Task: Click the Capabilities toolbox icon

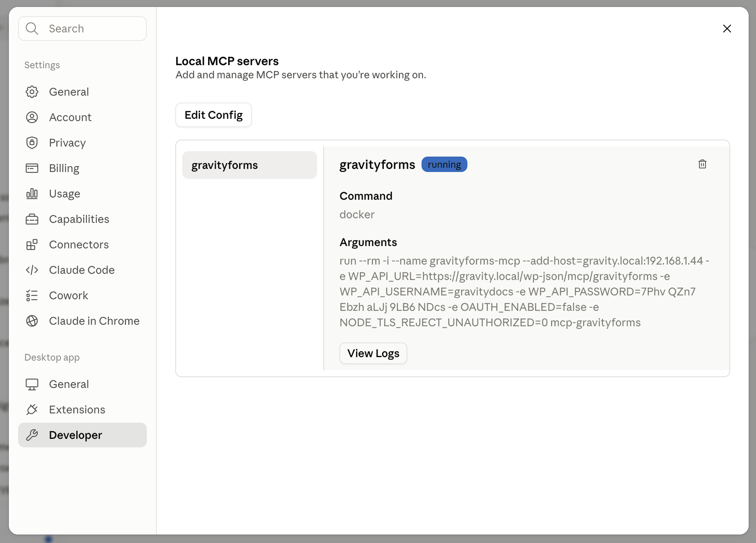Action: pyautogui.click(x=32, y=219)
